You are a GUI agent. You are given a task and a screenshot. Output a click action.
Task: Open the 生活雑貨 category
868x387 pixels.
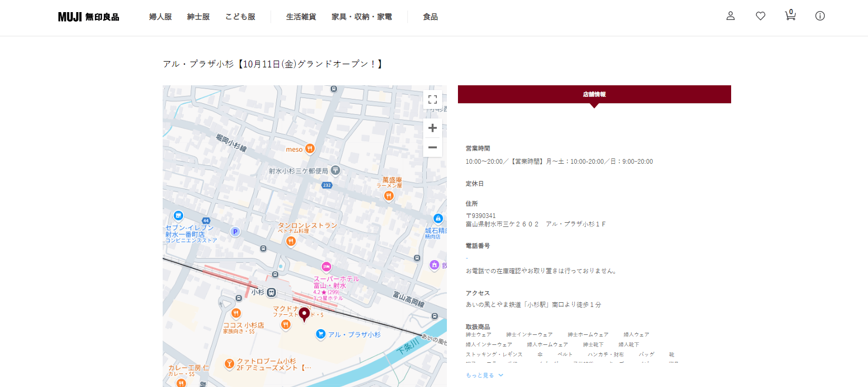point(301,17)
